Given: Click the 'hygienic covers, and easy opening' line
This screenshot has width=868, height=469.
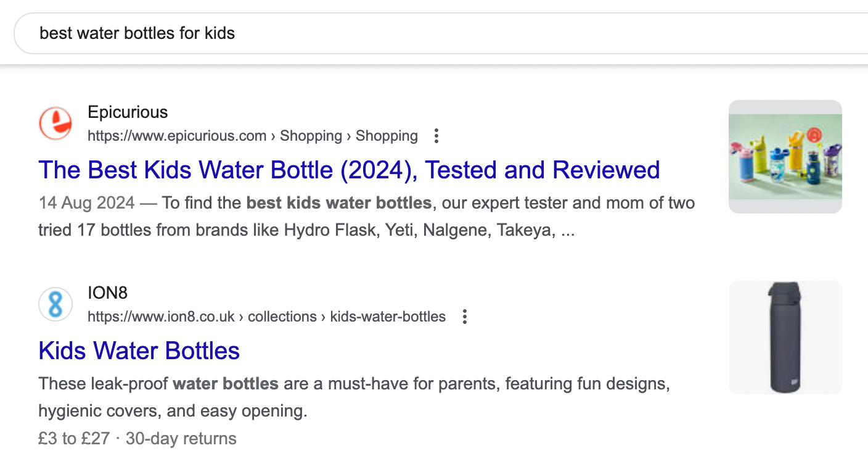Looking at the screenshot, I should point(173,411).
